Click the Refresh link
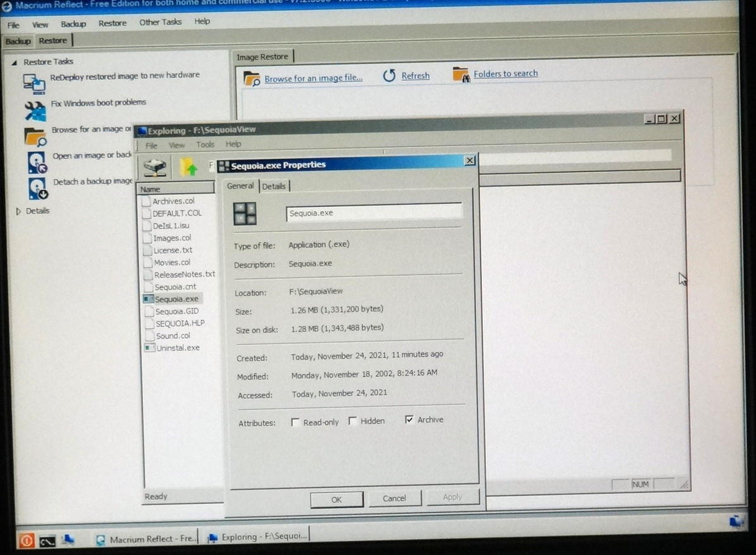The width and height of the screenshot is (756, 555). pyautogui.click(x=415, y=76)
